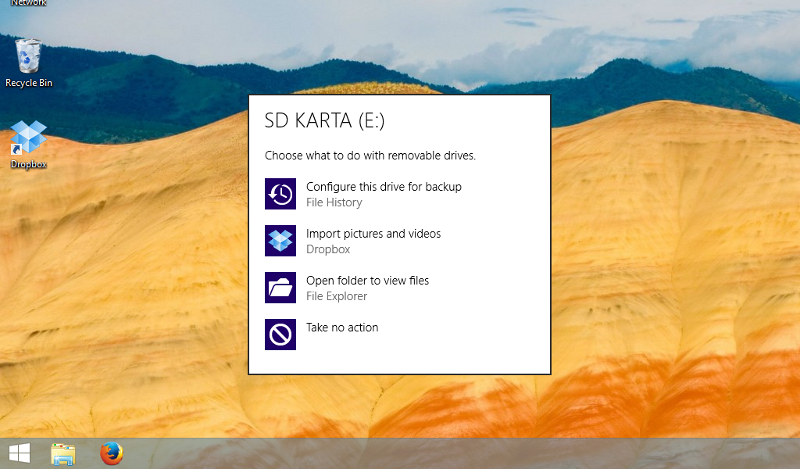The height and width of the screenshot is (469, 800).
Task: Launch Firefox from the taskbar
Action: (x=111, y=454)
